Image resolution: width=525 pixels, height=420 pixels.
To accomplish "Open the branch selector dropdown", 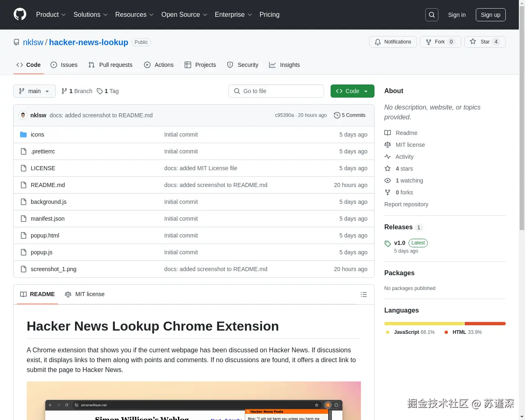I will tap(34, 91).
